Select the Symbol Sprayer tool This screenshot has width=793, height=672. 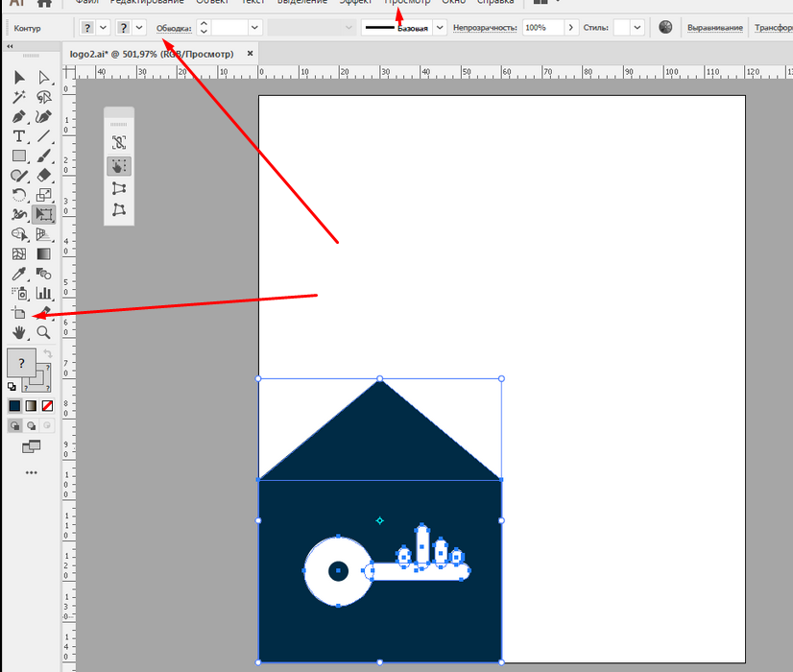[19, 293]
